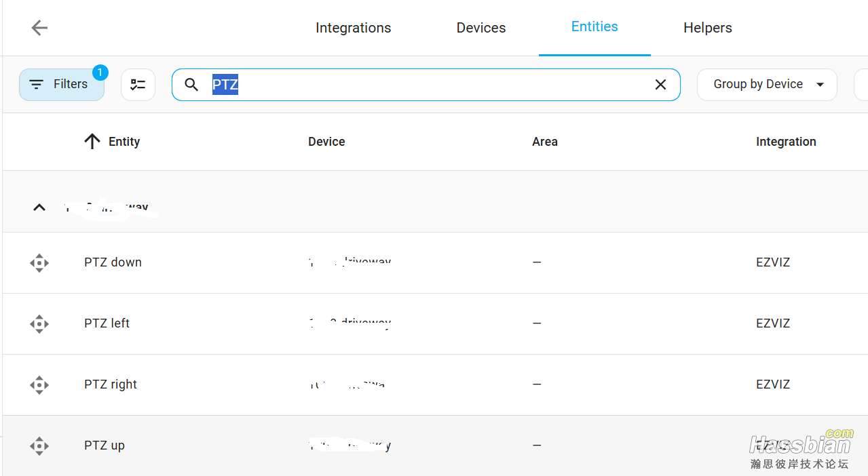Click the PTZ down entity icon

(x=39, y=263)
